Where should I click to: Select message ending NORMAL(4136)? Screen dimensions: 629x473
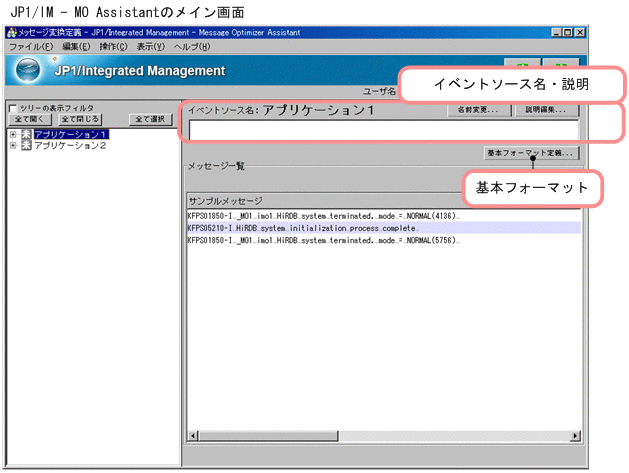[x=383, y=216]
